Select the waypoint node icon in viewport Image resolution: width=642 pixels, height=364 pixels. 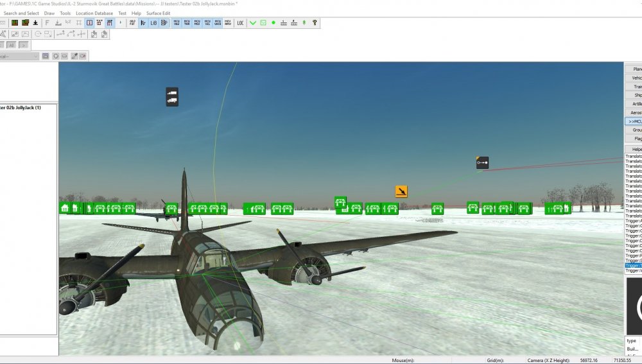tap(482, 162)
